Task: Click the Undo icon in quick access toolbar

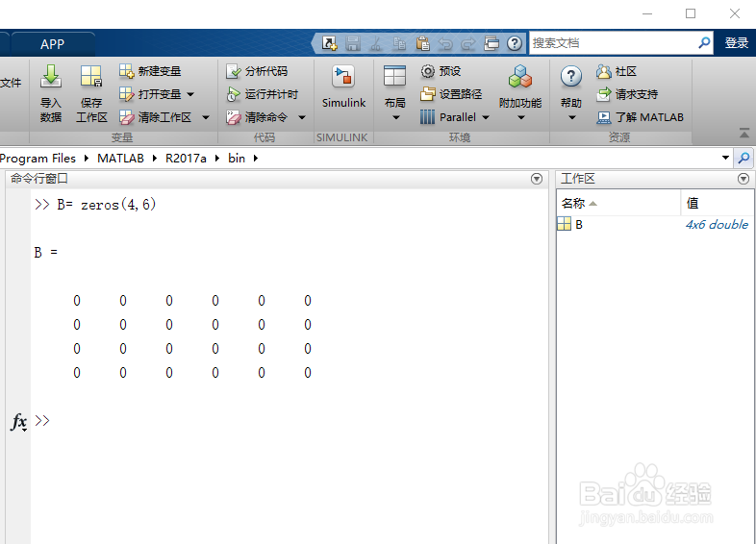Action: click(445, 43)
